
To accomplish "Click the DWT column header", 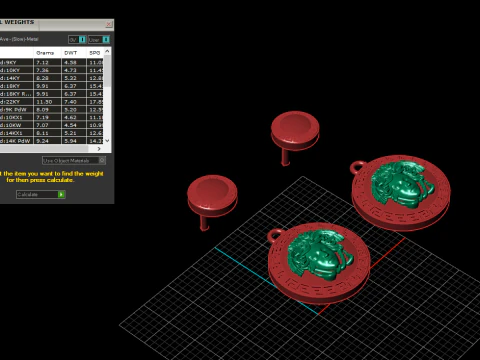I will 70,53.
